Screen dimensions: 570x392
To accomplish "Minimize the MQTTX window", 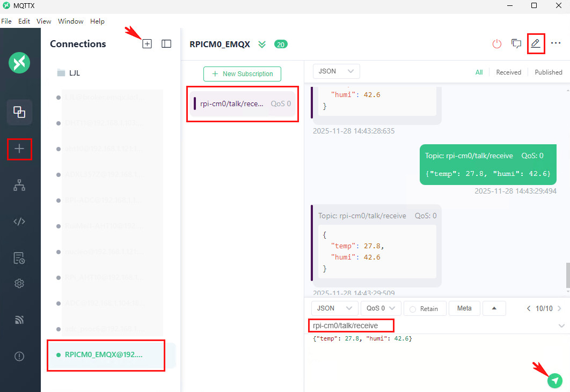I will pyautogui.click(x=510, y=5).
